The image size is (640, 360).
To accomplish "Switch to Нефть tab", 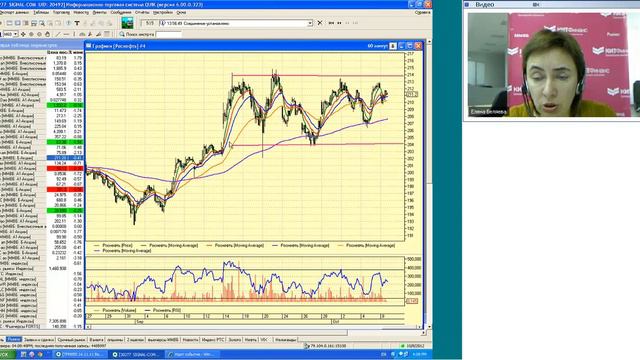I will click(251, 340).
